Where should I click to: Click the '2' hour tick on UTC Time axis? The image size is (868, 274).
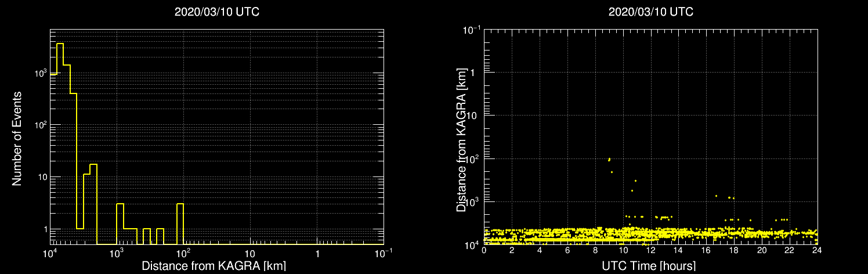click(512, 251)
